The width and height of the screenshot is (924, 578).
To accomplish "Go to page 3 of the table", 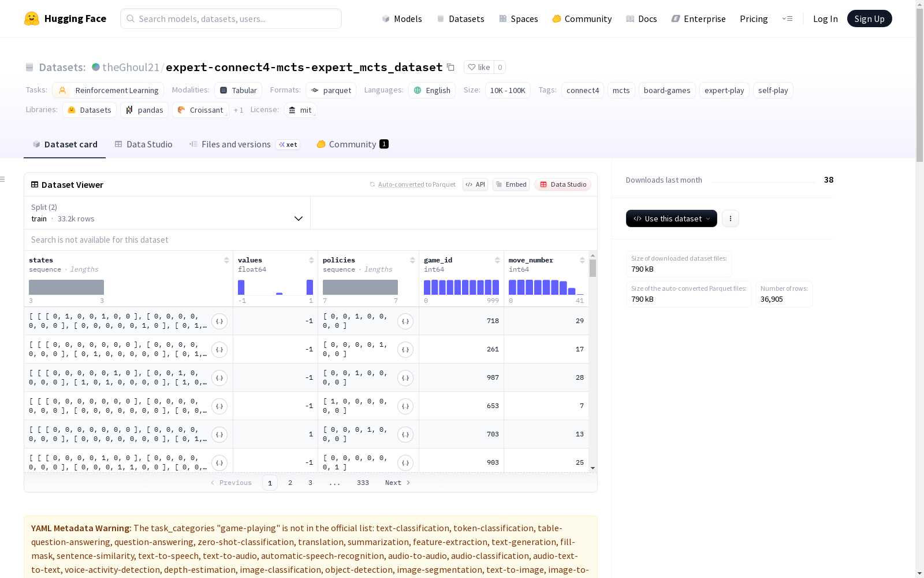I will point(310,483).
